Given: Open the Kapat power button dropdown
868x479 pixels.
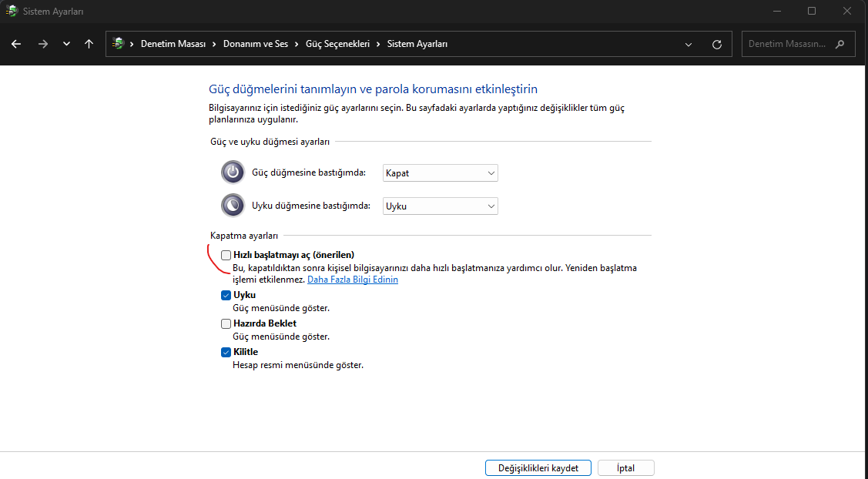Looking at the screenshot, I should 440,173.
